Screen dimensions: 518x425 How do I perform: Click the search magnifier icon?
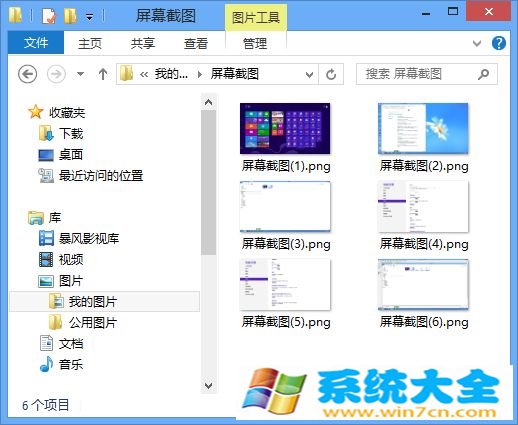[483, 74]
